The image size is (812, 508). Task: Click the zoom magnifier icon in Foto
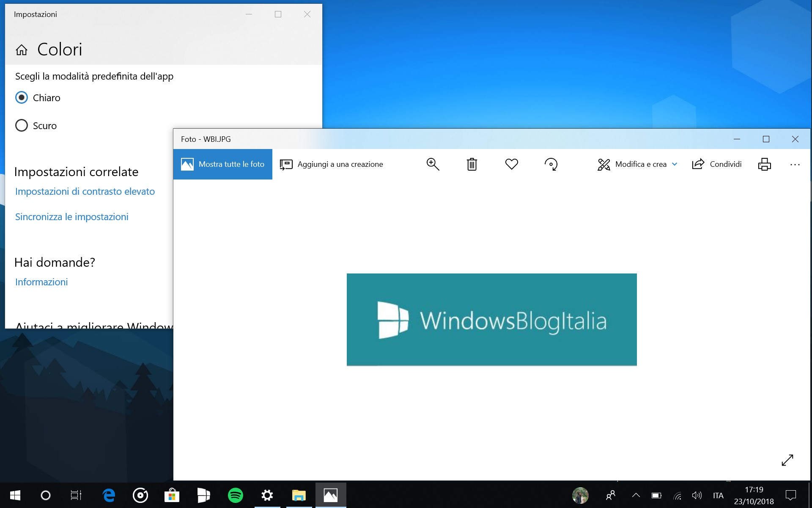433,164
